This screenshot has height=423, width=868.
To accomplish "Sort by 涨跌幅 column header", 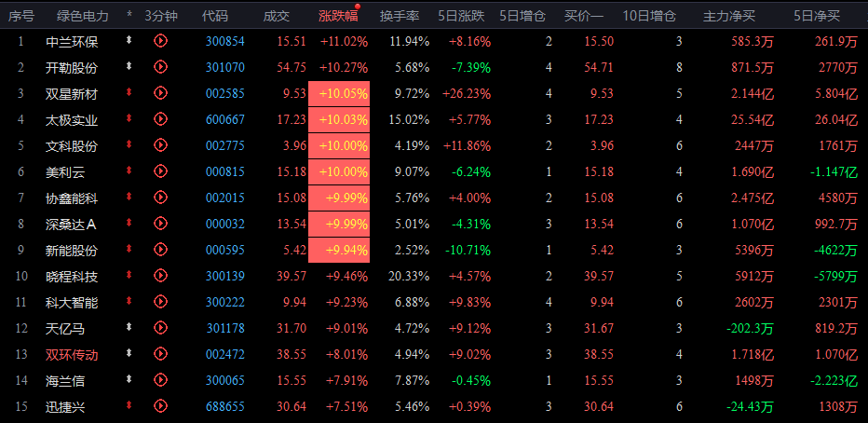I will (x=338, y=16).
